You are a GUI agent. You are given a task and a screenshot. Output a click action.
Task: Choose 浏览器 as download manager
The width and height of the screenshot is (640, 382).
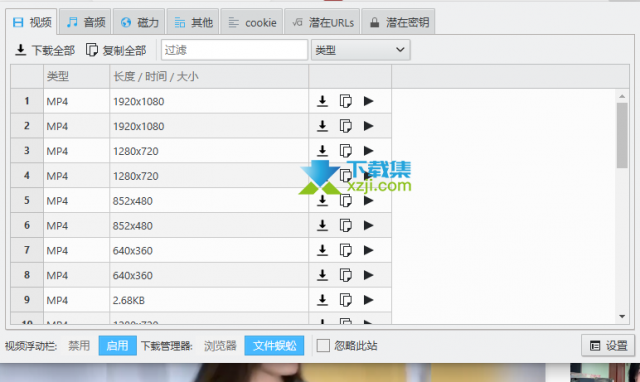(220, 346)
